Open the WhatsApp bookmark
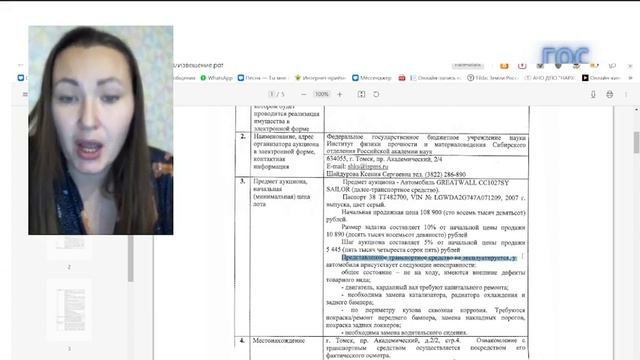640x360 pixels. tap(216, 78)
